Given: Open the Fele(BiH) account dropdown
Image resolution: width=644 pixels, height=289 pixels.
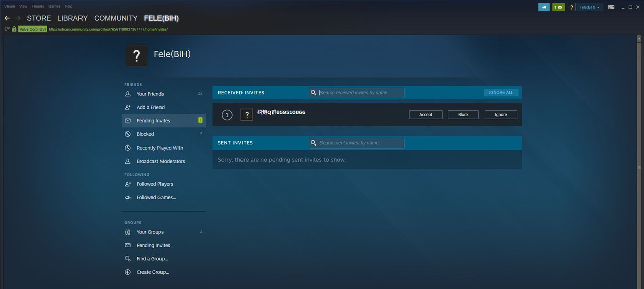Looking at the screenshot, I should tap(589, 7).
